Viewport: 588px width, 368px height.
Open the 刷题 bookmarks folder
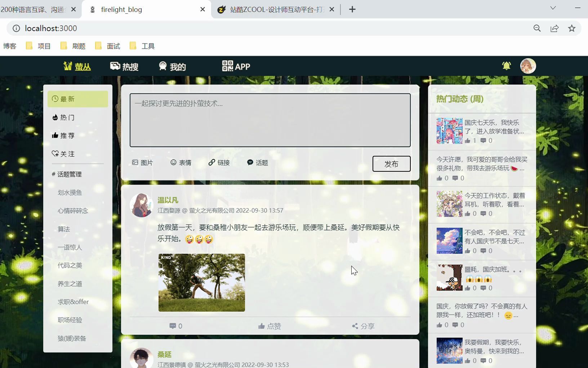click(x=73, y=46)
